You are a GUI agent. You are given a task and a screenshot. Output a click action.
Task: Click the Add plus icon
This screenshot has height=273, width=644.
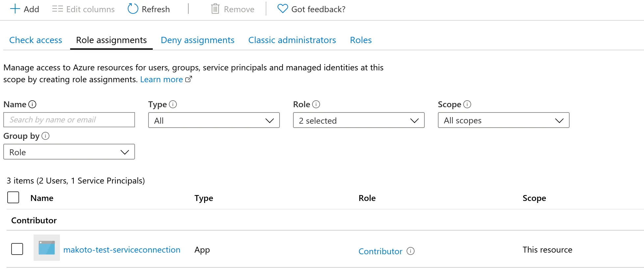pyautogui.click(x=15, y=9)
